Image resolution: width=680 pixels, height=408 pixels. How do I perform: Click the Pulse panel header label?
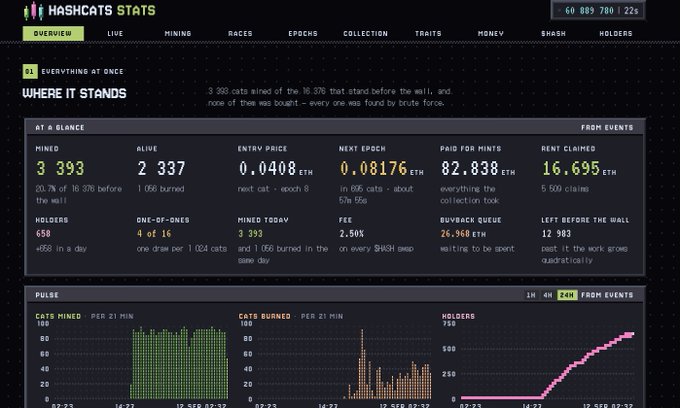tap(47, 295)
